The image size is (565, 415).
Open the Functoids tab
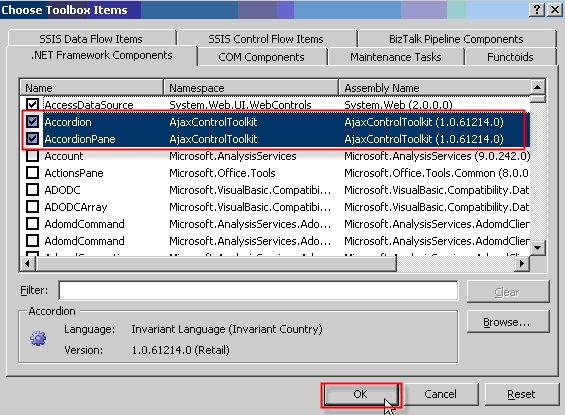point(510,57)
